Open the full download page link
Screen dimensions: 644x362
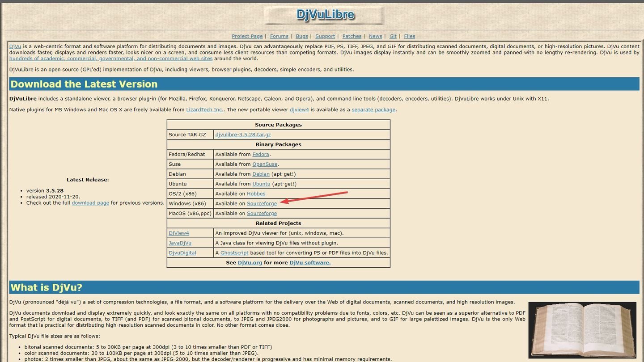90,202
